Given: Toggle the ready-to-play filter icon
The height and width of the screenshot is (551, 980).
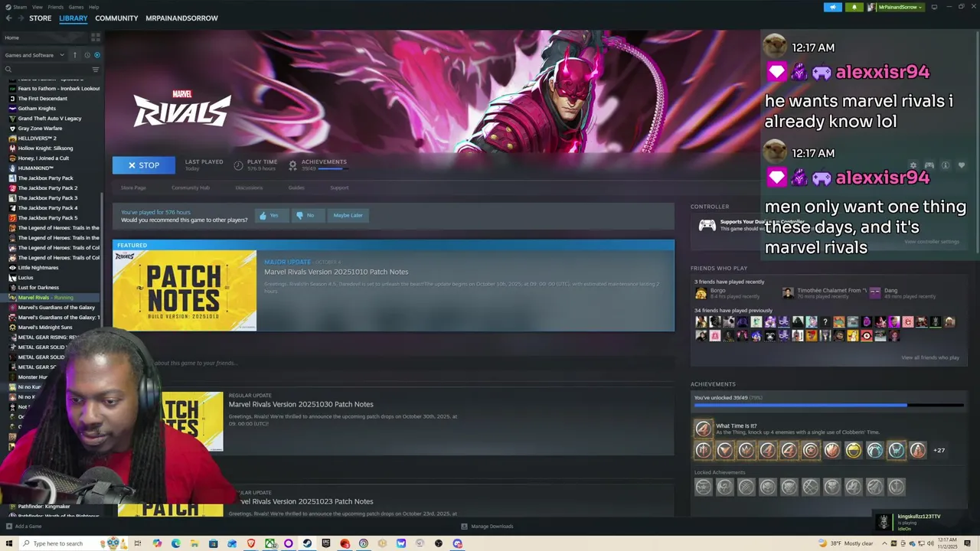Looking at the screenshot, I should coord(96,55).
